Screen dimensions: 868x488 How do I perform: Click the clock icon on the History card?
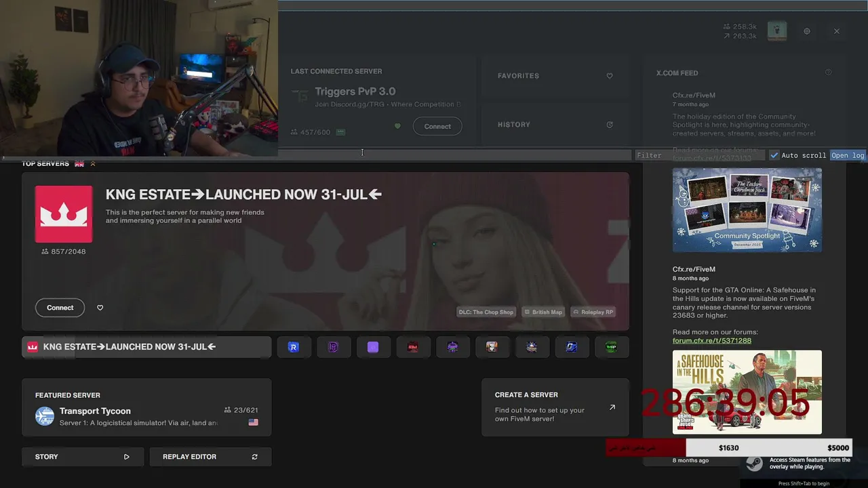(610, 125)
